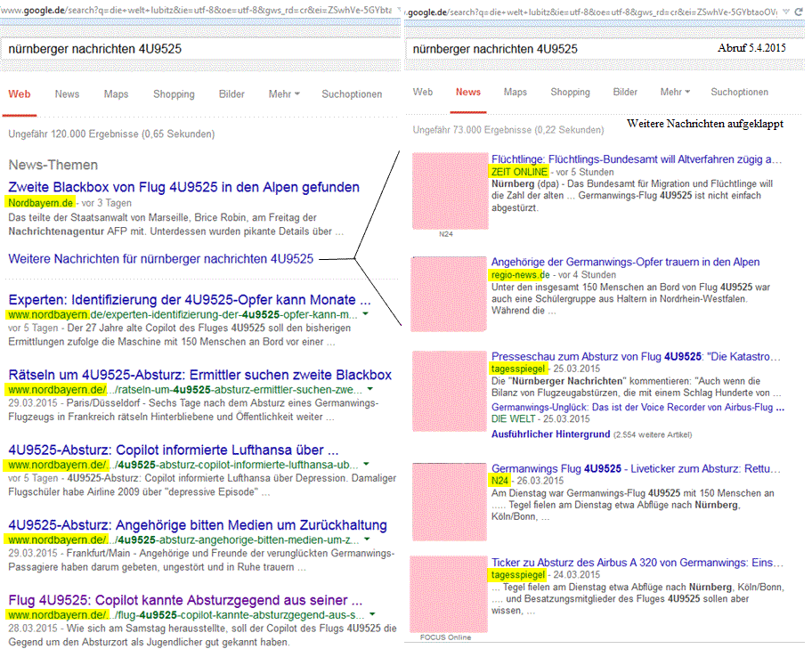Viewport: 812px width, 657px height.
Task: Open 'Rätseln um 4U9525-Absturz' result
Action: click(x=200, y=375)
